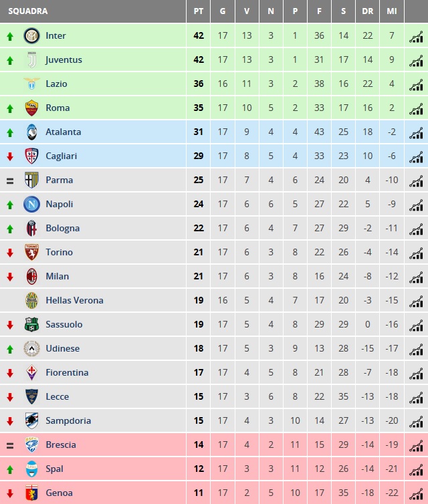Click the Napoli club logo

(x=32, y=204)
